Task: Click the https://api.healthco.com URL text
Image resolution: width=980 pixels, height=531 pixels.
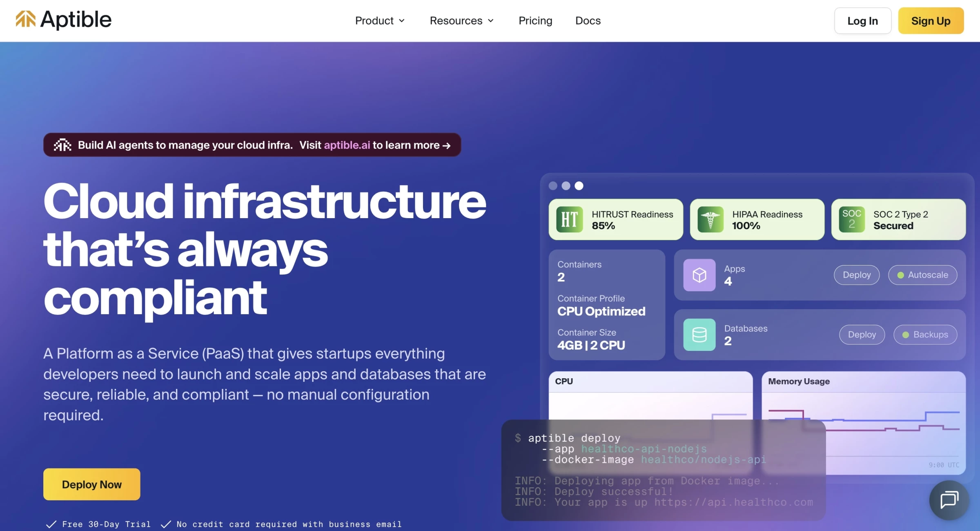Action: (x=733, y=502)
